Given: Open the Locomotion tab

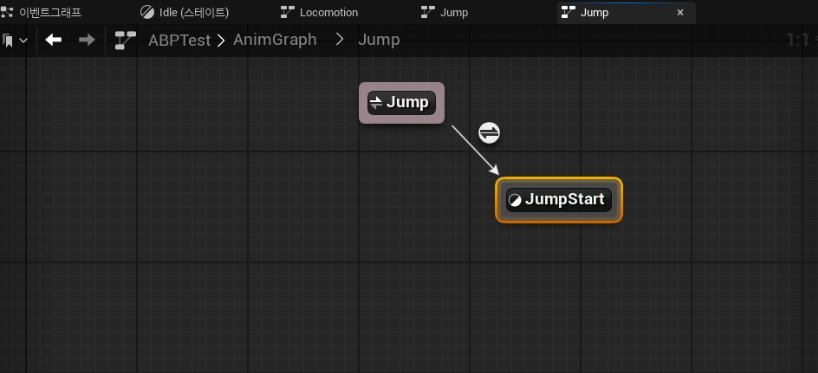Looking at the screenshot, I should (x=329, y=12).
